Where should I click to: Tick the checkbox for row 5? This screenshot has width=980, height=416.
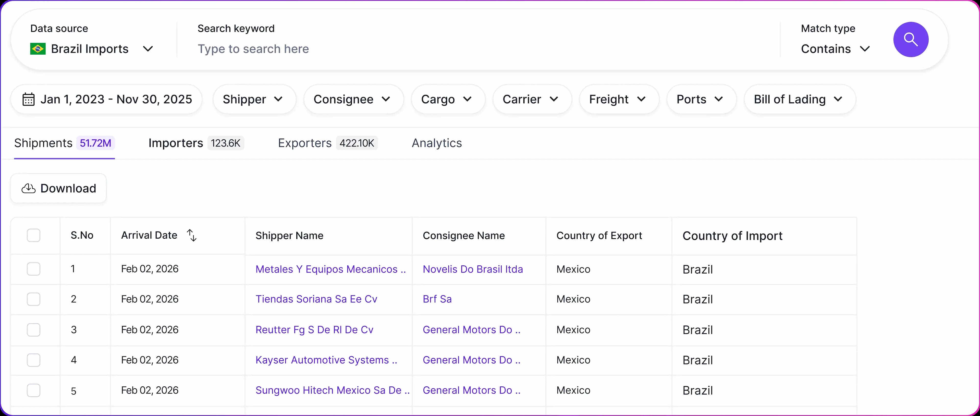pos(33,390)
